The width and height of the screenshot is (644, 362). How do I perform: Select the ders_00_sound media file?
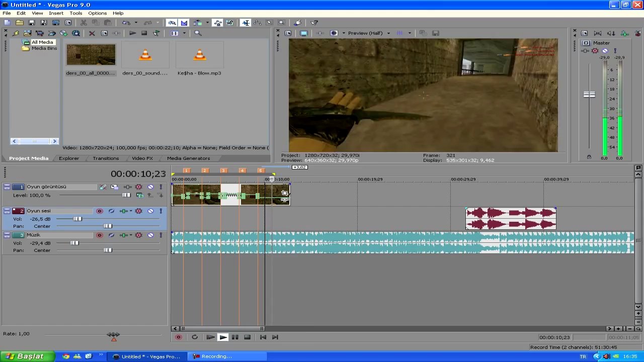point(145,60)
